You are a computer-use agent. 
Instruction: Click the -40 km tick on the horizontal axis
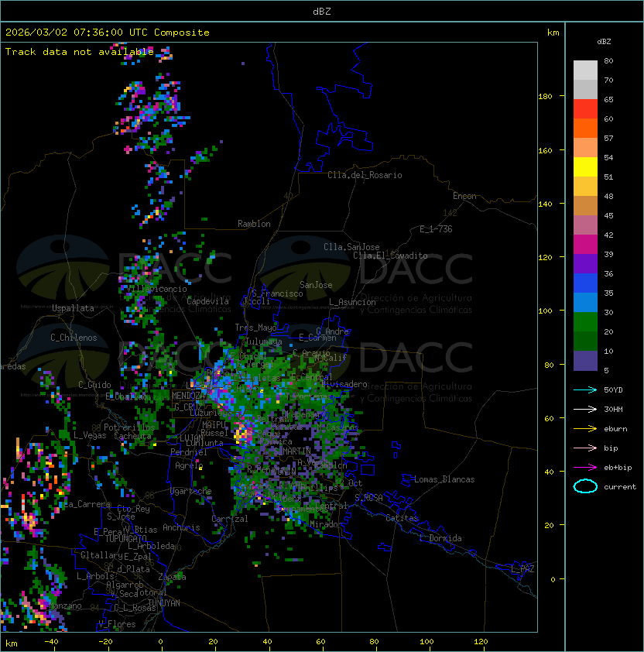52,641
